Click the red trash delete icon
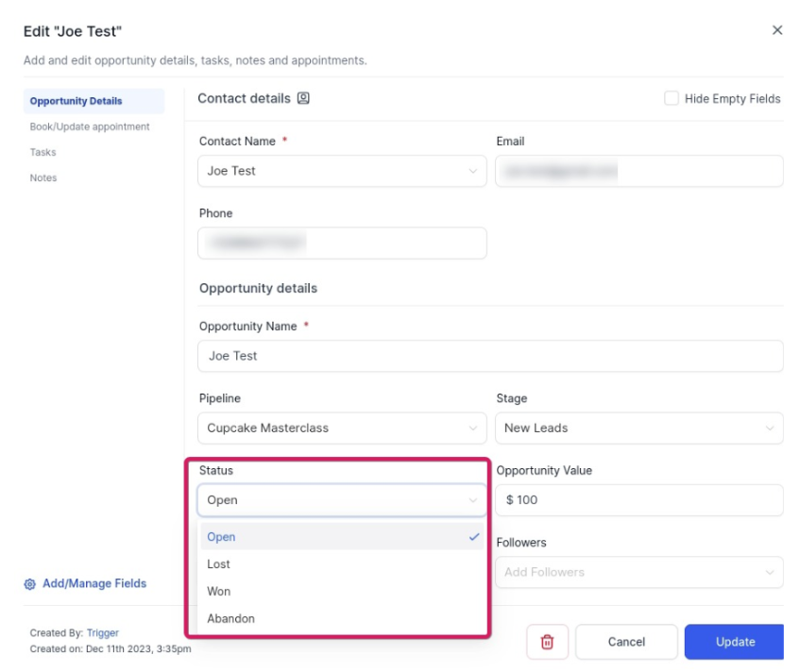This screenshot has height=672, width=800. pyautogui.click(x=547, y=642)
